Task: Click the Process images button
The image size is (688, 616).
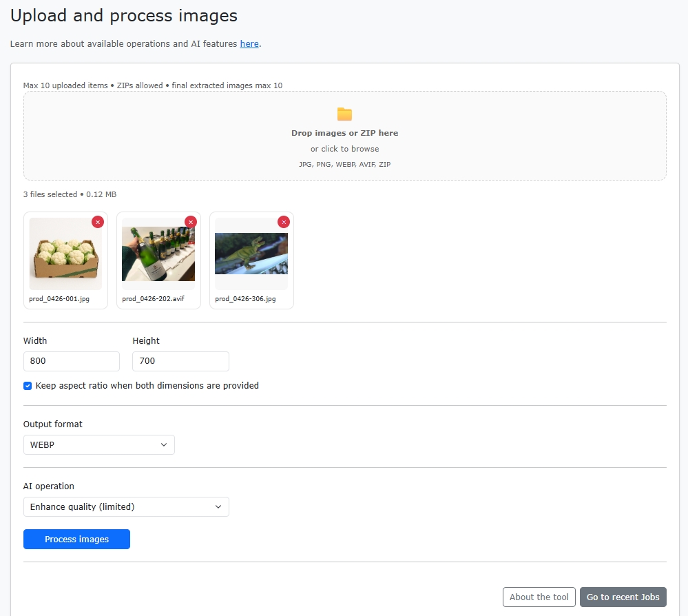Action: [x=76, y=539]
